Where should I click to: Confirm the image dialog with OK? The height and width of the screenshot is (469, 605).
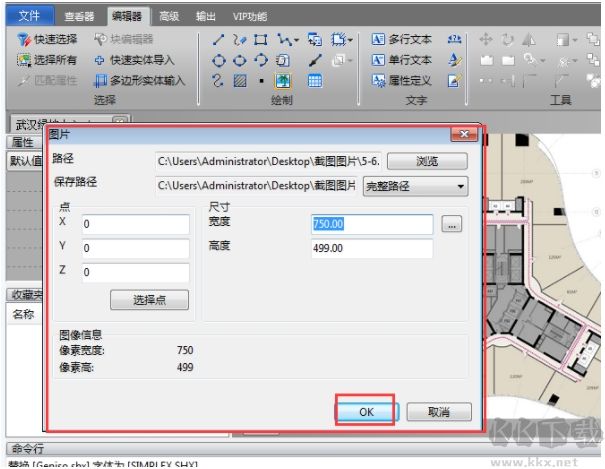[x=364, y=411]
